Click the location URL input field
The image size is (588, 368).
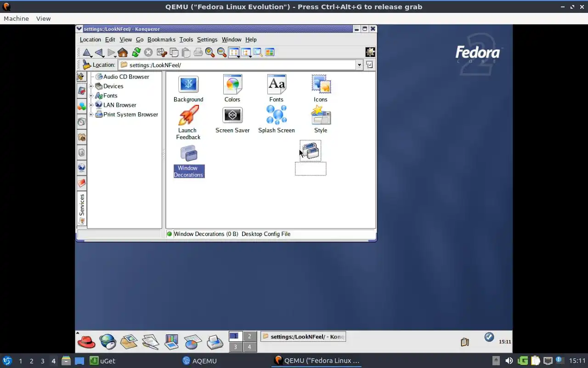237,65
